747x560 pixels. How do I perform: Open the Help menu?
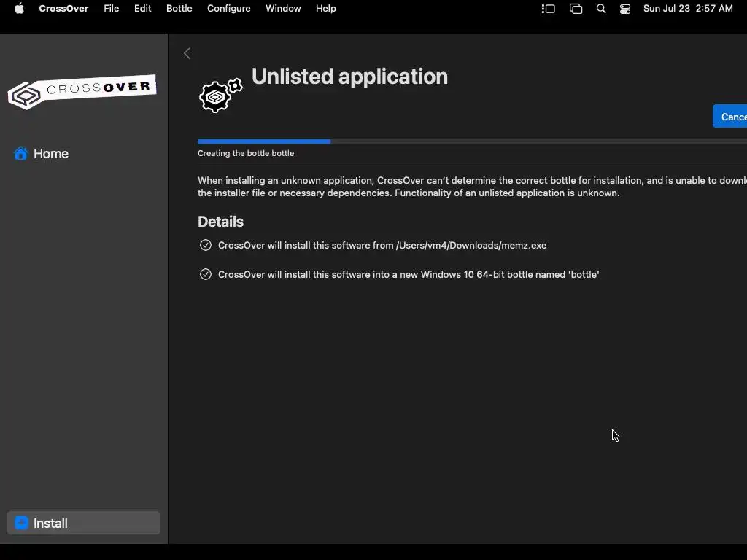[326, 9]
